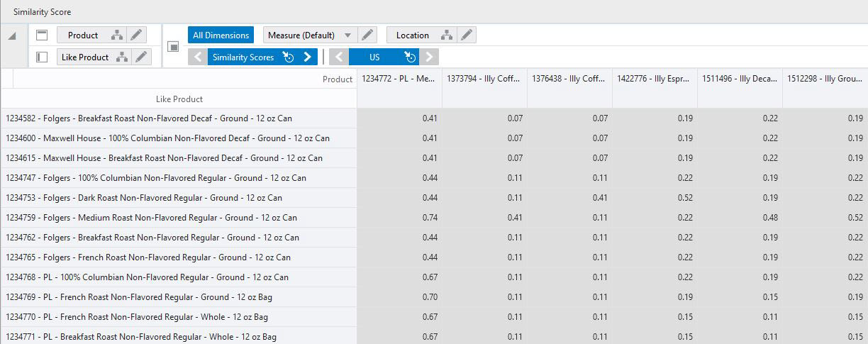Viewport: 868px width, 344px height.
Task: Click the Like Product dimension button
Action: [85, 57]
